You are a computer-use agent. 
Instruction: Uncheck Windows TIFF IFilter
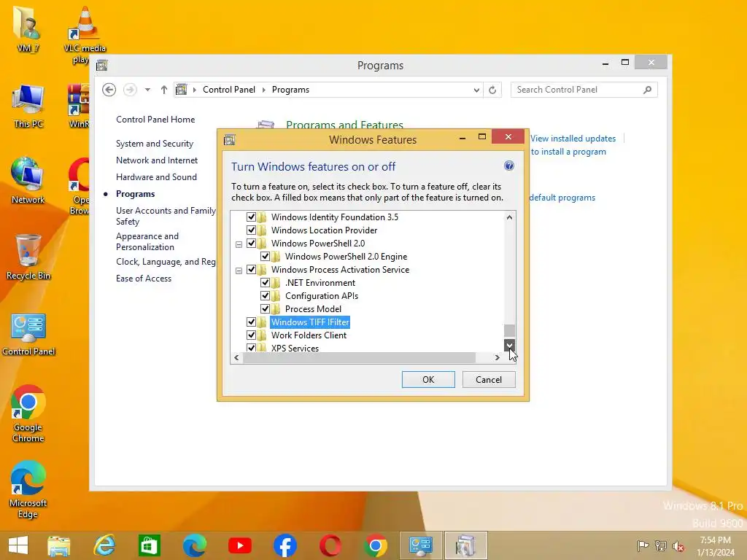[x=251, y=322]
